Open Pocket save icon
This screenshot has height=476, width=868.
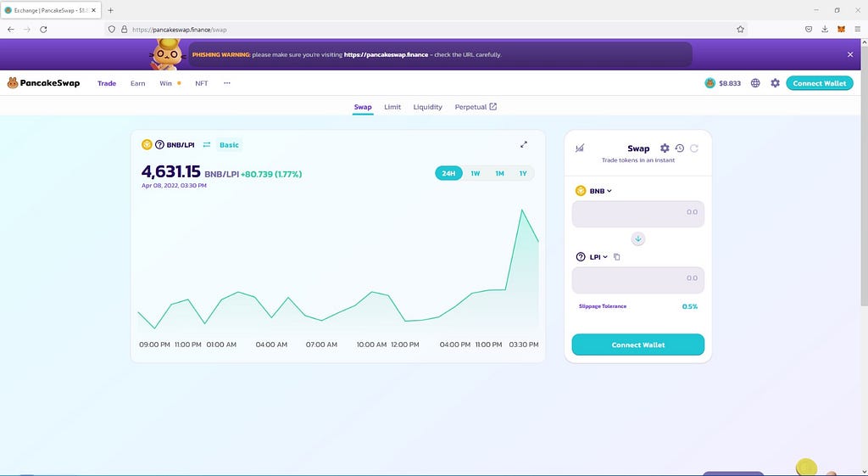(x=809, y=30)
